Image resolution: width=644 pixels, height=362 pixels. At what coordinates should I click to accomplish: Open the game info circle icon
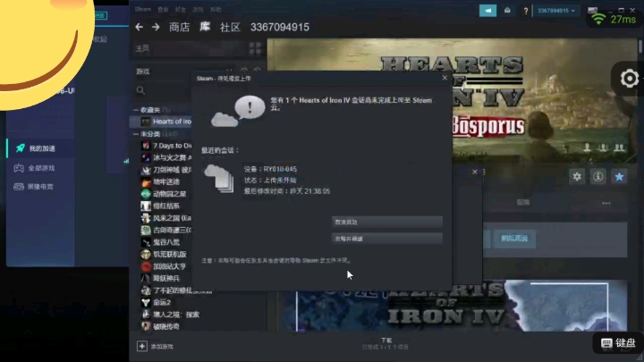point(598,176)
